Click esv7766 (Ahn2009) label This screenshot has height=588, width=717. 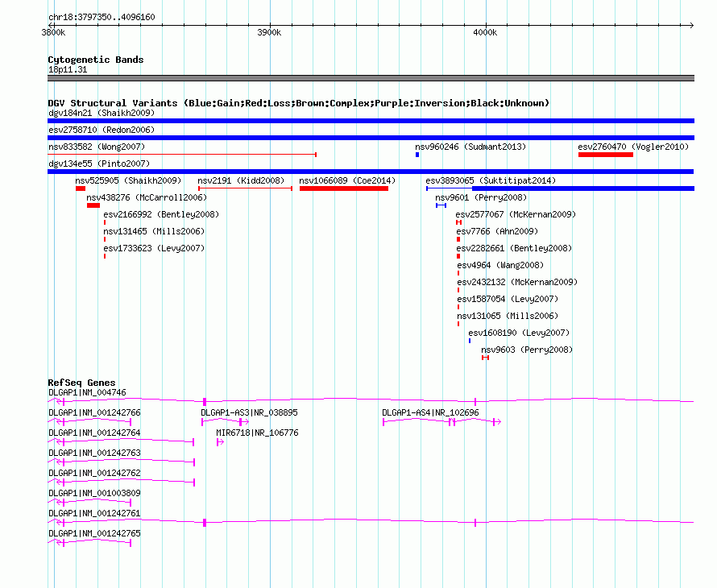coord(498,231)
